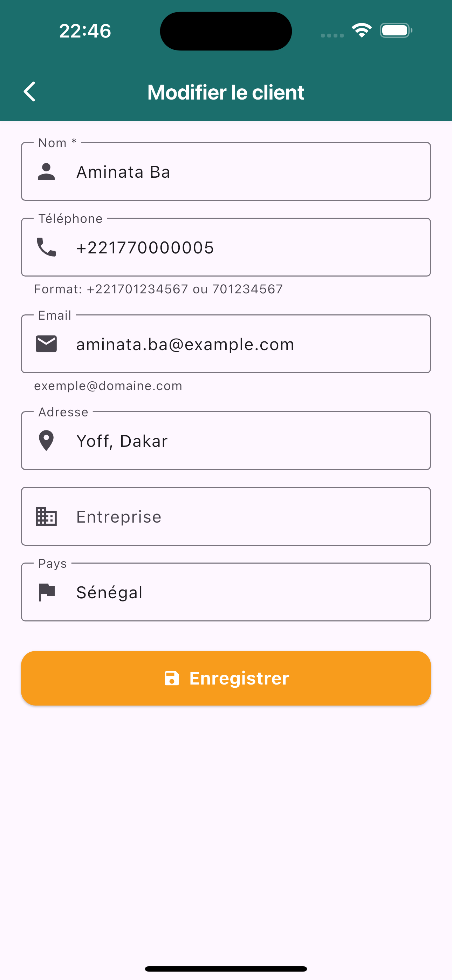Edit the country value Sénégal
Screen dimensions: 452x980
110,592
